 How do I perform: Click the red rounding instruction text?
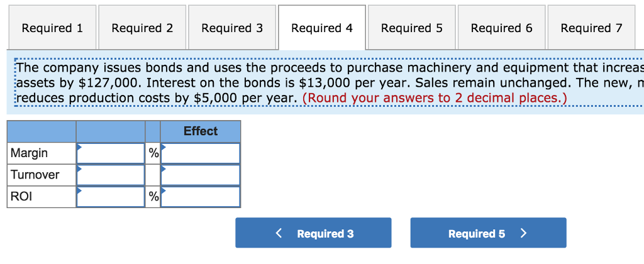point(435,98)
